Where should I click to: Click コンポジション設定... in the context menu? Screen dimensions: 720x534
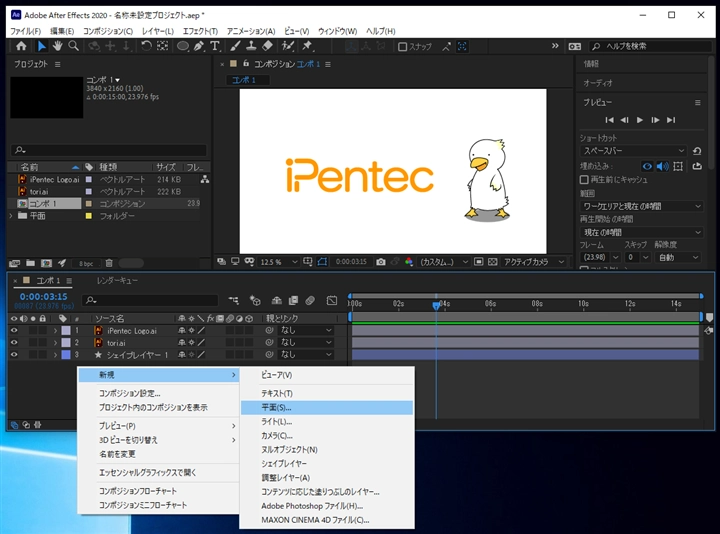click(x=129, y=393)
